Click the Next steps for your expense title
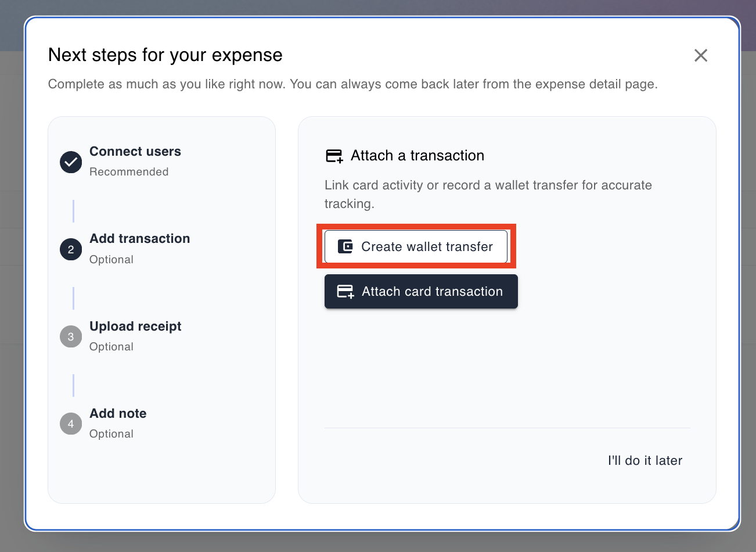 pos(165,55)
